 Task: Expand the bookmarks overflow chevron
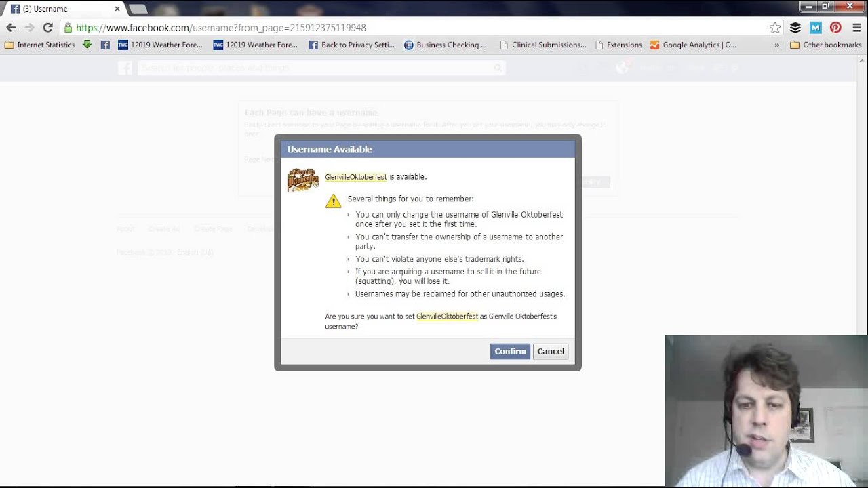[777, 45]
